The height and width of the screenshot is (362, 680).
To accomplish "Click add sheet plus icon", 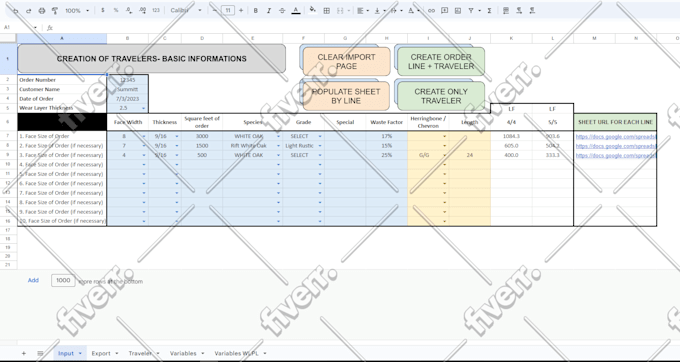I will click(24, 353).
